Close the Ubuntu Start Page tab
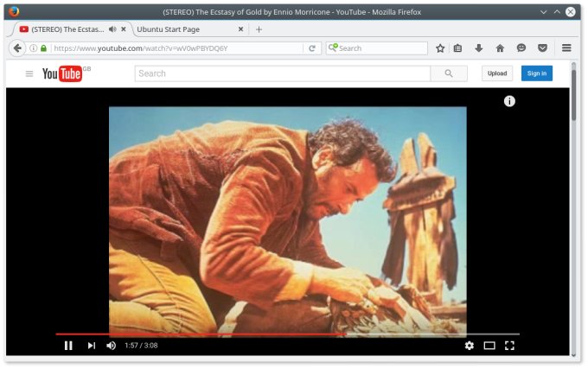588x369 pixels. point(240,29)
